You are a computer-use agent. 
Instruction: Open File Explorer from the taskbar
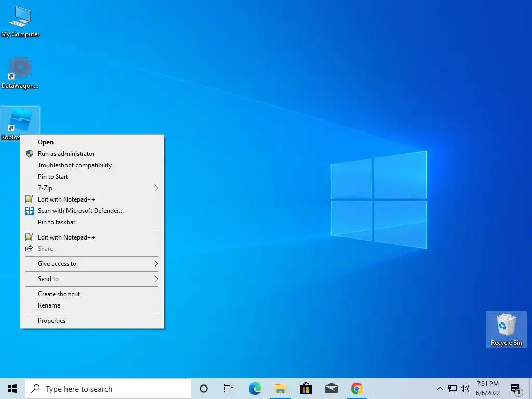[280, 389]
